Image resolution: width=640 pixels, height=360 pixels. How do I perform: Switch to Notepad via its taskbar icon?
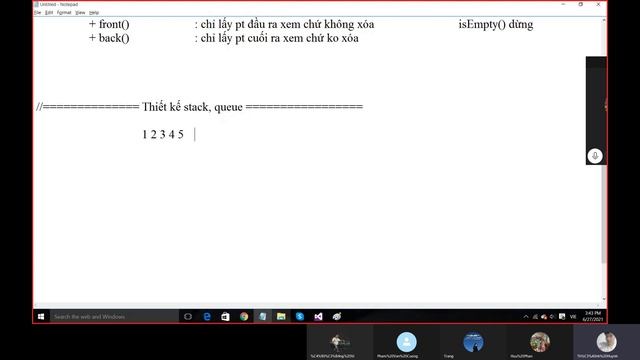(262, 316)
